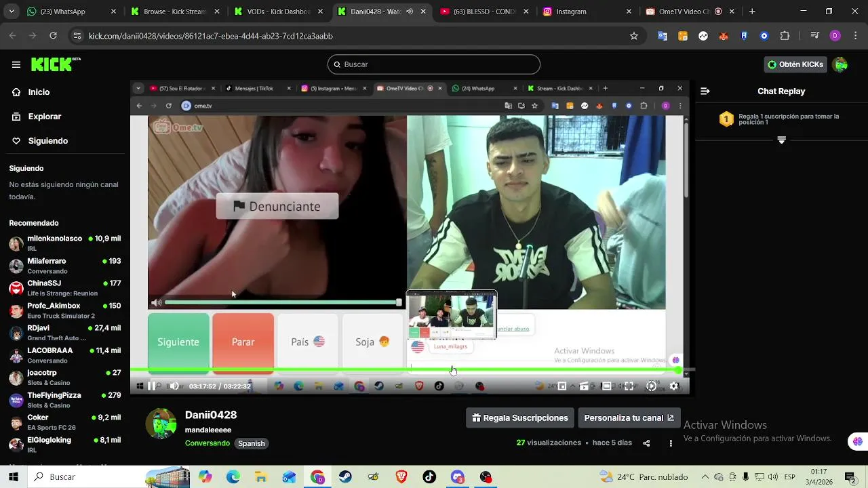Open recommended channel milenkanolasco
This screenshot has height=488, width=868.
(x=64, y=243)
